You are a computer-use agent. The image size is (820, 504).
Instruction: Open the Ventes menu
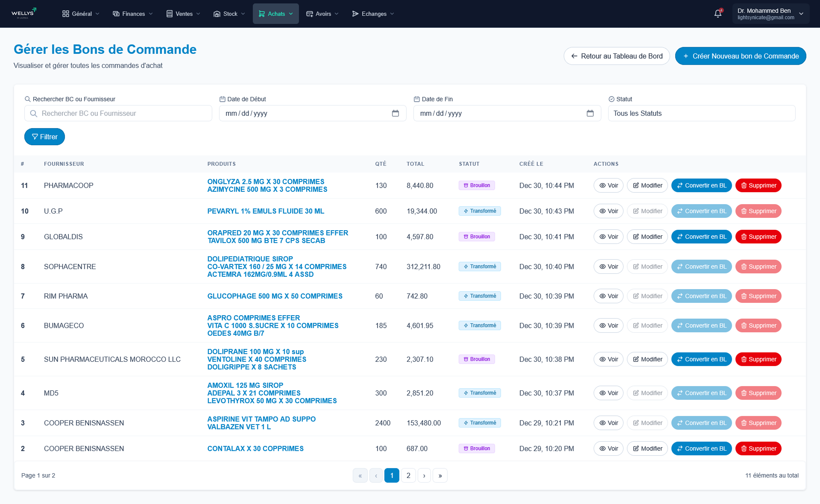pos(183,14)
